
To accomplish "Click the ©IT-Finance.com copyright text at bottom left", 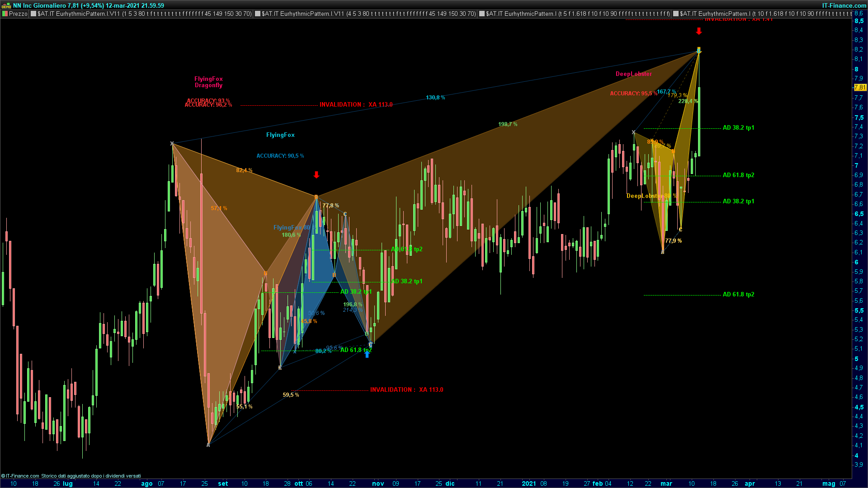I will point(20,476).
